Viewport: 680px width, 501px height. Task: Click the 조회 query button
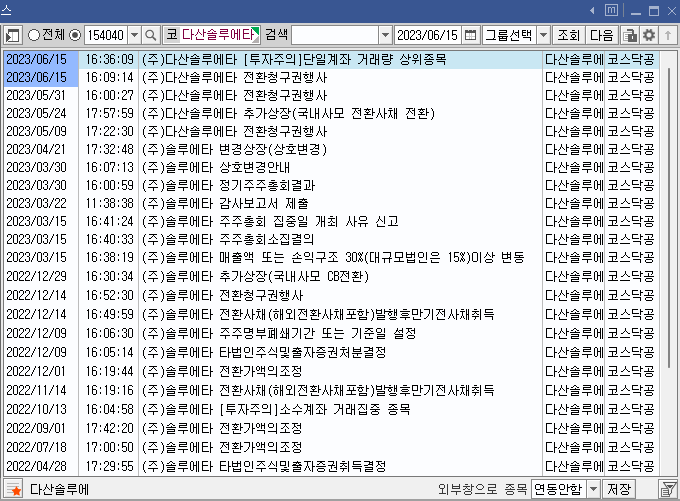[x=569, y=35]
